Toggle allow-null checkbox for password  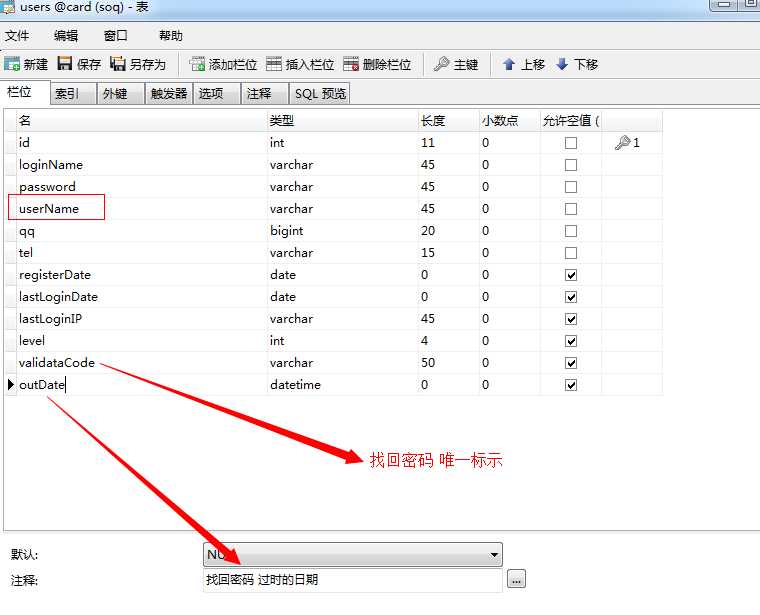pyautogui.click(x=571, y=187)
